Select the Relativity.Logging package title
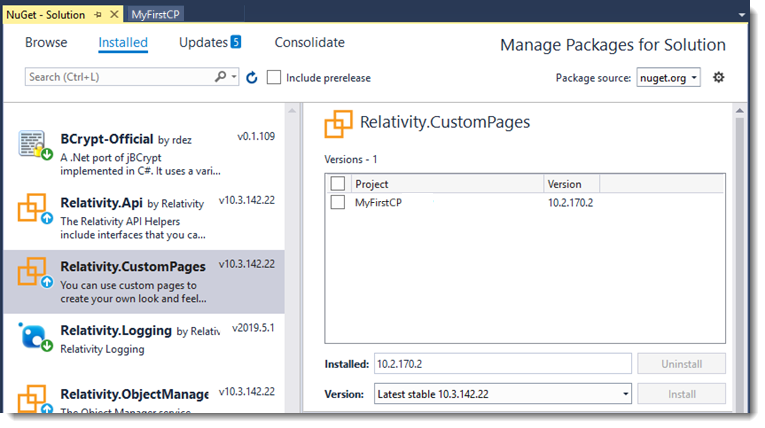The image size is (765, 428). (x=116, y=330)
